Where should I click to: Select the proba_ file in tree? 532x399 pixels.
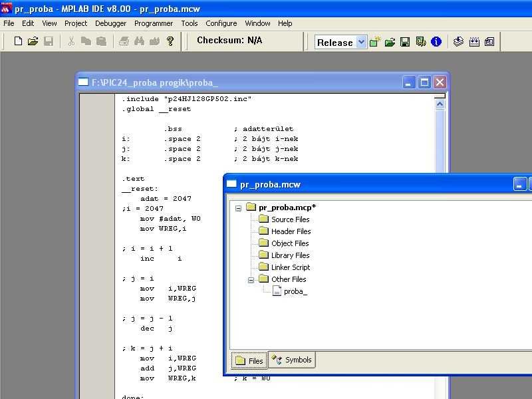point(295,291)
